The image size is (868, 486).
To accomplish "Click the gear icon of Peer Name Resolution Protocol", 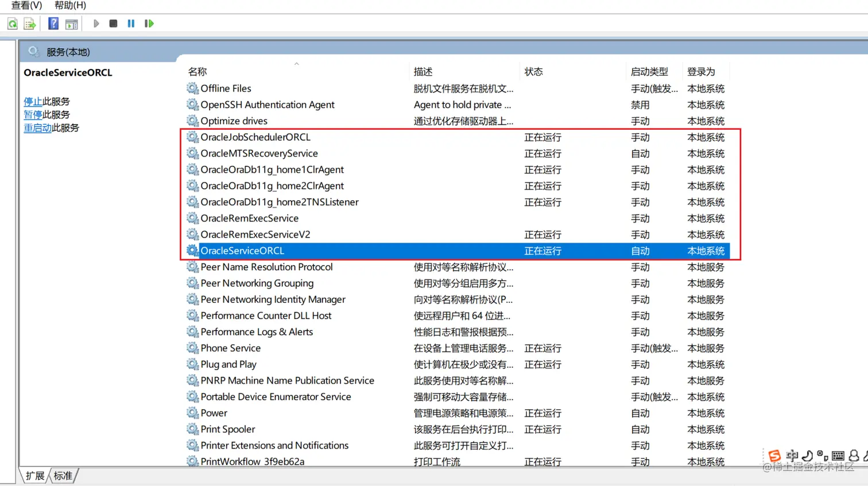I will click(192, 267).
